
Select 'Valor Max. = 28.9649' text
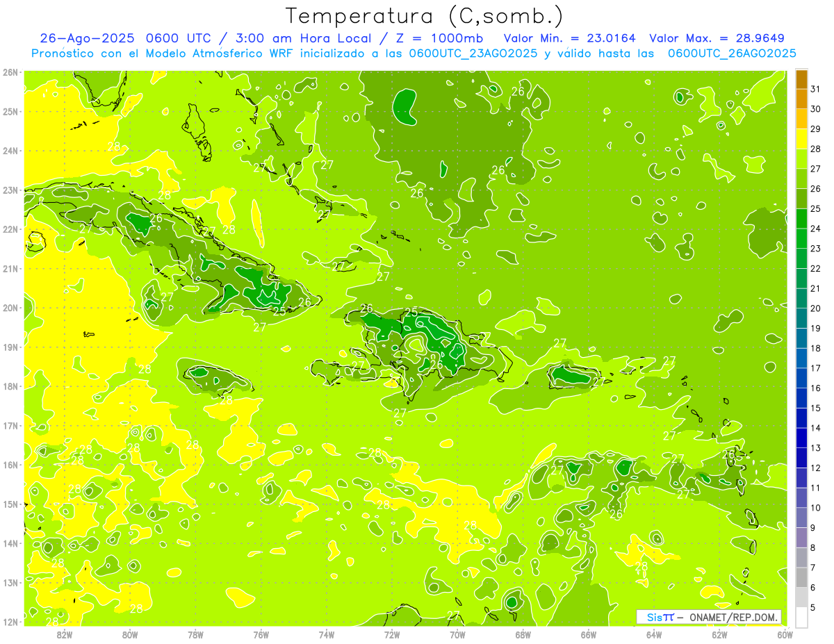[717, 38]
